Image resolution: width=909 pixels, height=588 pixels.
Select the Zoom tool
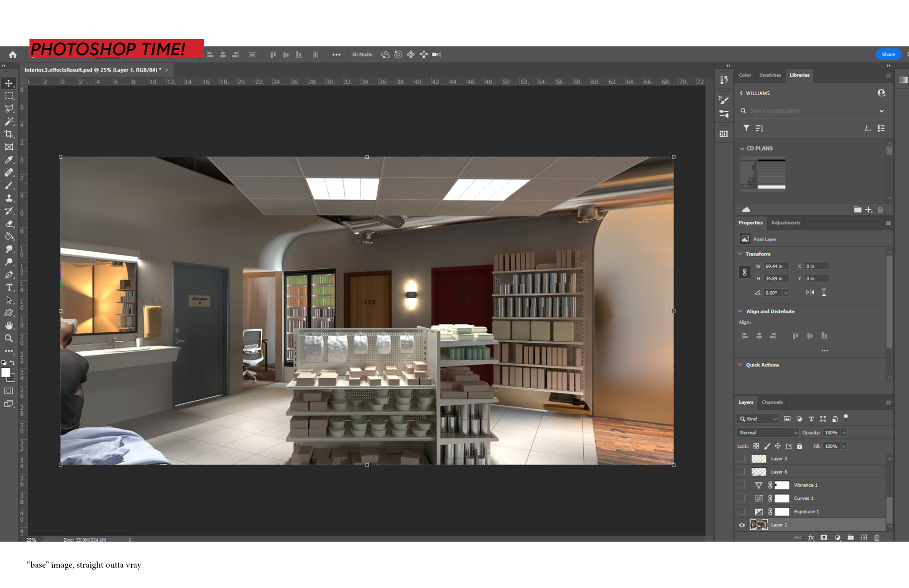[x=9, y=338]
